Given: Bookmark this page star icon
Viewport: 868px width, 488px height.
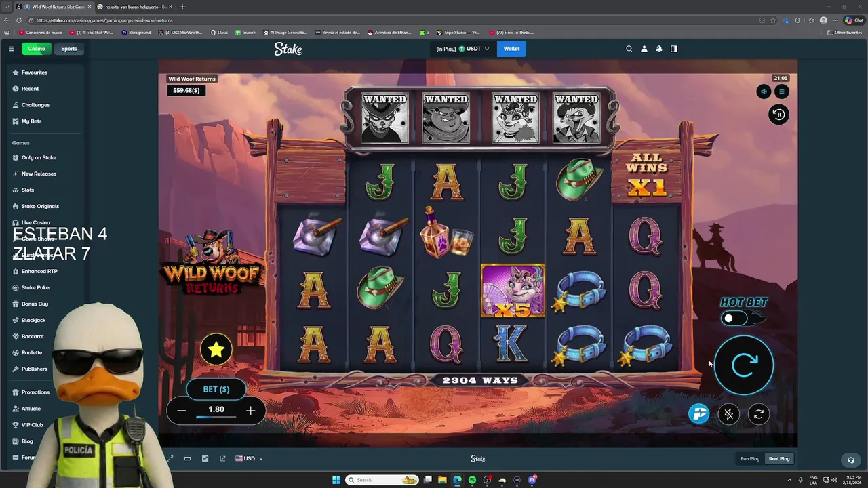Looking at the screenshot, I should click(773, 20).
